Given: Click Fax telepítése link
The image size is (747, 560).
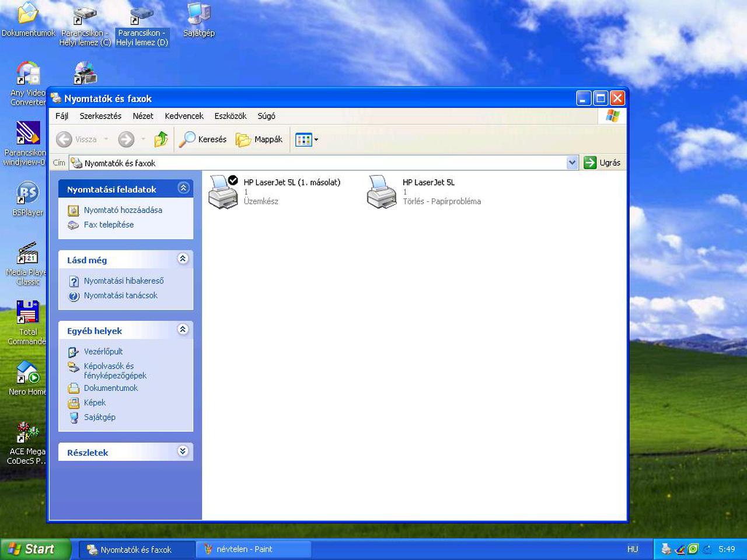Looking at the screenshot, I should point(109,225).
